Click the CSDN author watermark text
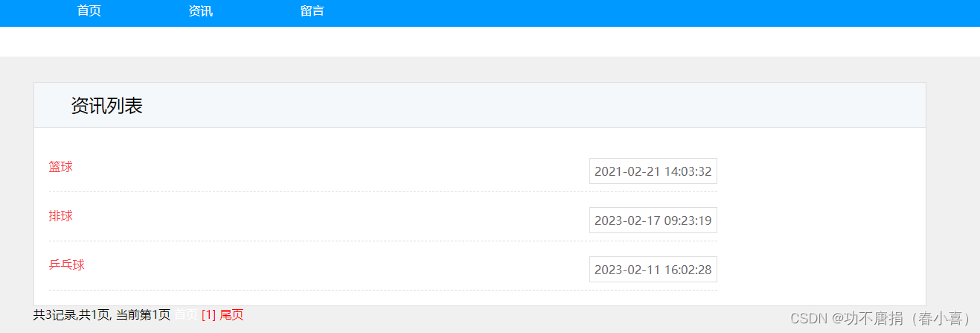980x333 pixels. click(x=881, y=318)
